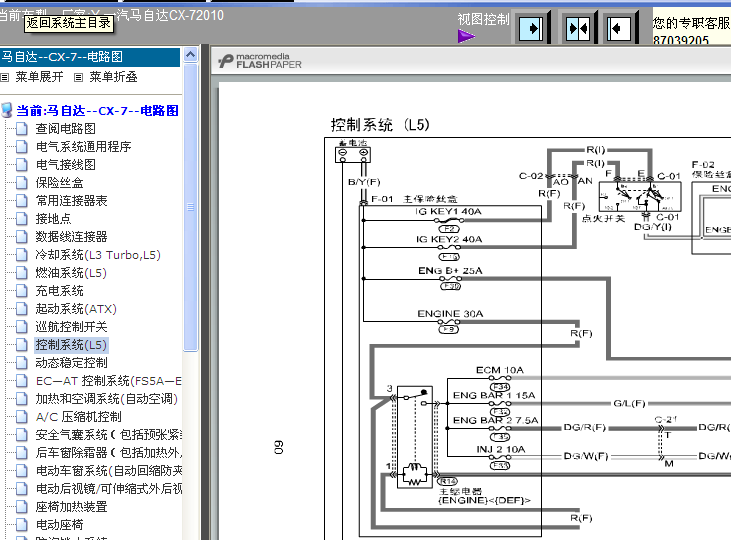Click the Macromedia FlashPaper logo

(260, 61)
